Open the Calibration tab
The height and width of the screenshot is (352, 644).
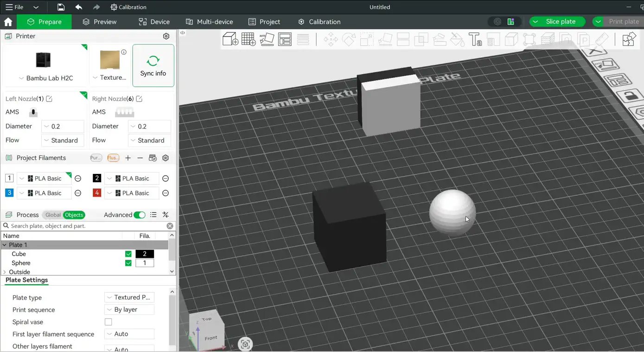(x=319, y=22)
